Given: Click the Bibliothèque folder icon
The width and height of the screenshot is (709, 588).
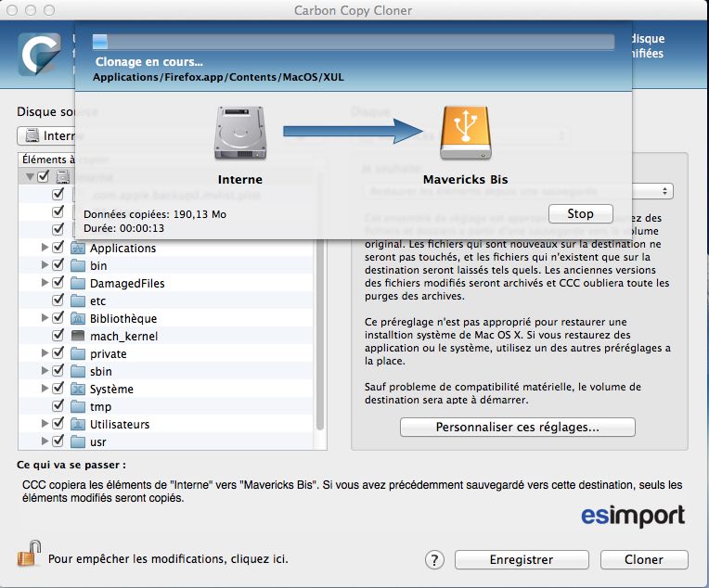Looking at the screenshot, I should point(78,318).
